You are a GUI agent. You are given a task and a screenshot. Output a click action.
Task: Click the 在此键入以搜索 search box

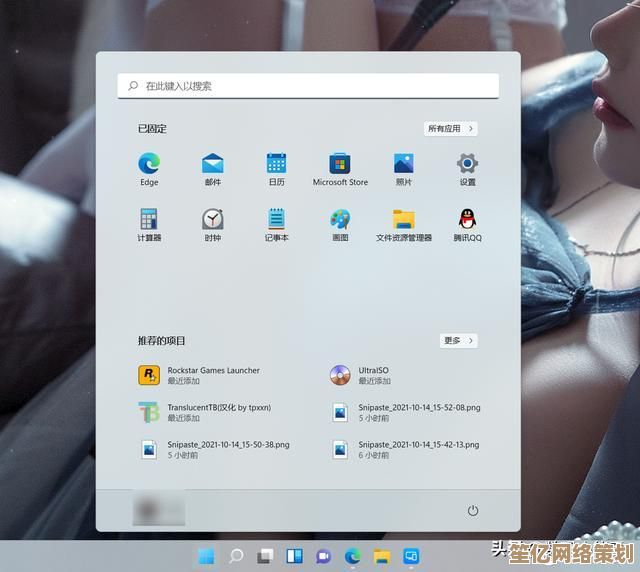point(308,86)
